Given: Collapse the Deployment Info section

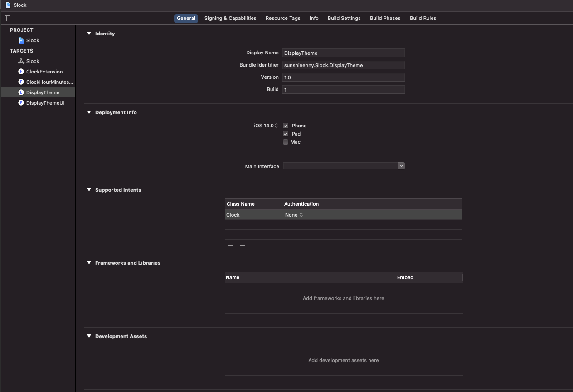Looking at the screenshot, I should tap(89, 112).
